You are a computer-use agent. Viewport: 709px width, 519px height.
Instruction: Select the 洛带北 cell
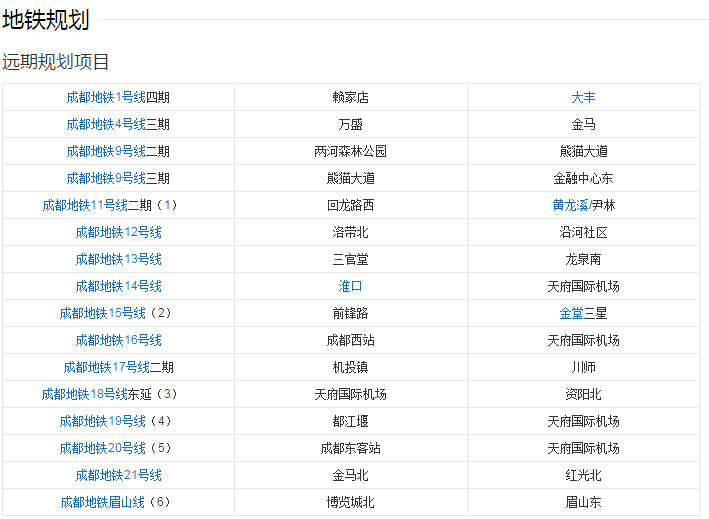(x=350, y=232)
